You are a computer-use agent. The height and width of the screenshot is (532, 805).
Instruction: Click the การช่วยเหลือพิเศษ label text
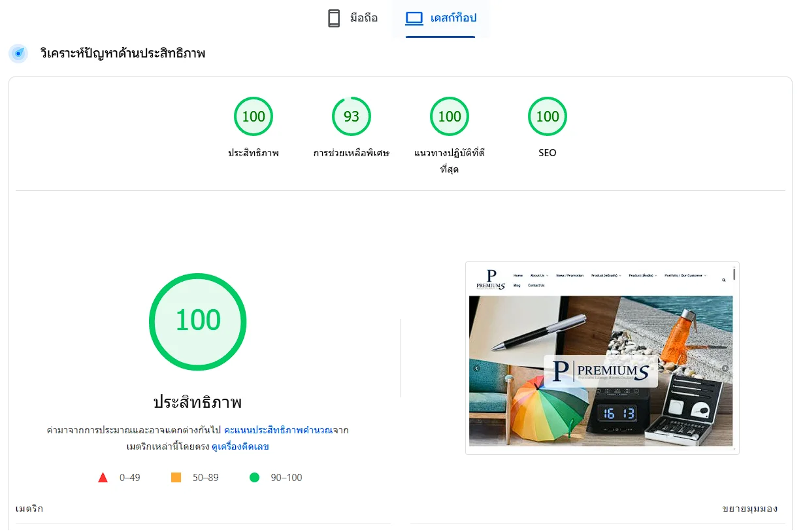(352, 153)
